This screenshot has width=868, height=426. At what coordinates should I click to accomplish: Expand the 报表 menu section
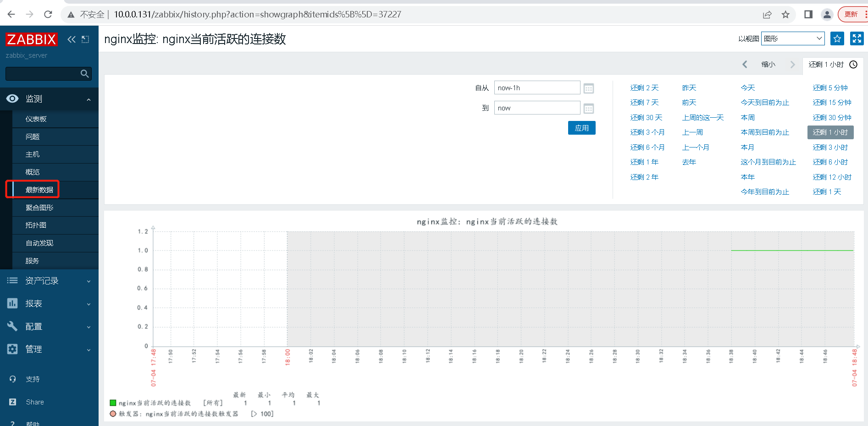[88, 304]
